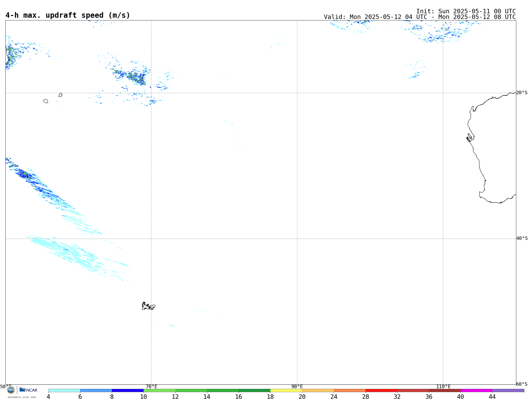
Task: Click the NCAR logo
Action: point(28,390)
